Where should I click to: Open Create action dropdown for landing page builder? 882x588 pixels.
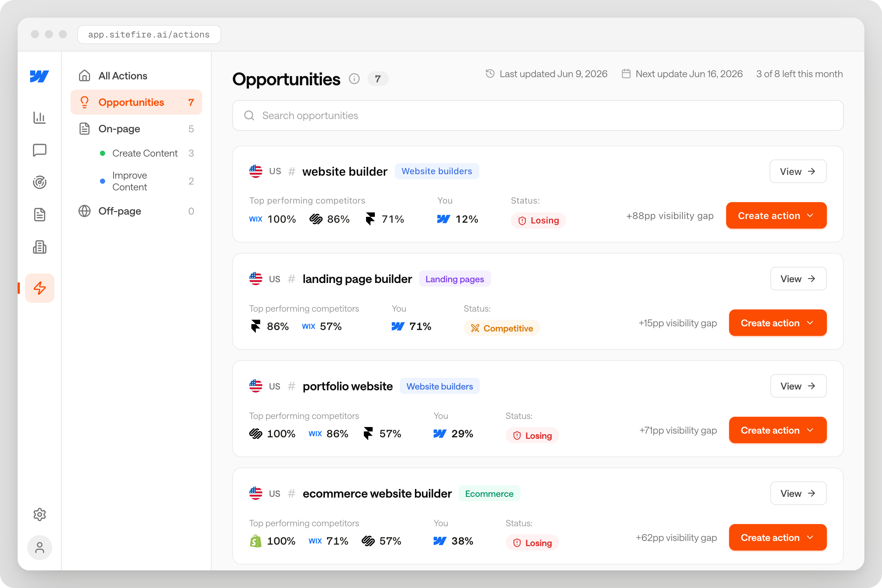pos(778,323)
